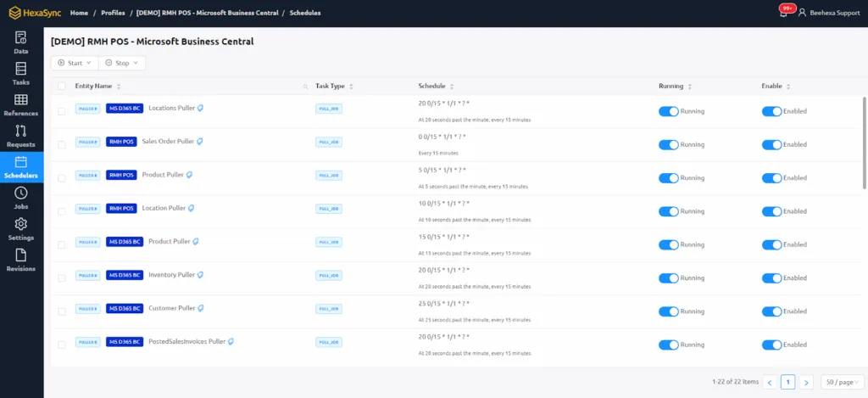Turn off Enabled switch for MS D365 BC Product Puller
Screen dimensions: 868x398
[771, 244]
